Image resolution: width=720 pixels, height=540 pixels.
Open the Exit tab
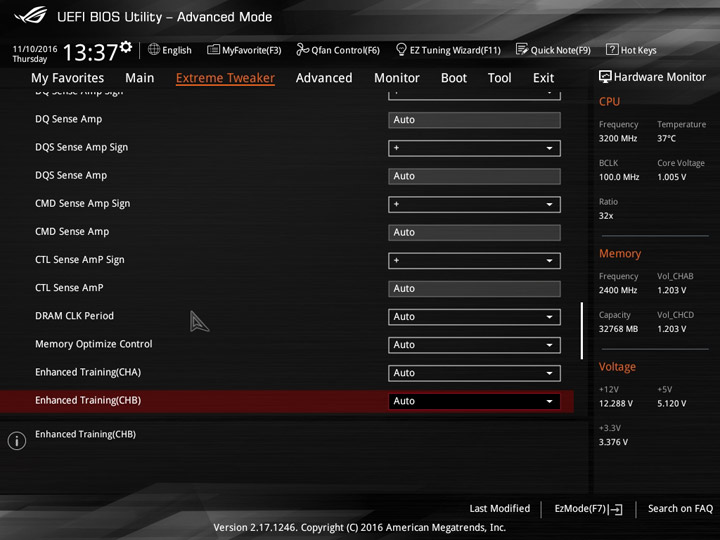coord(544,78)
